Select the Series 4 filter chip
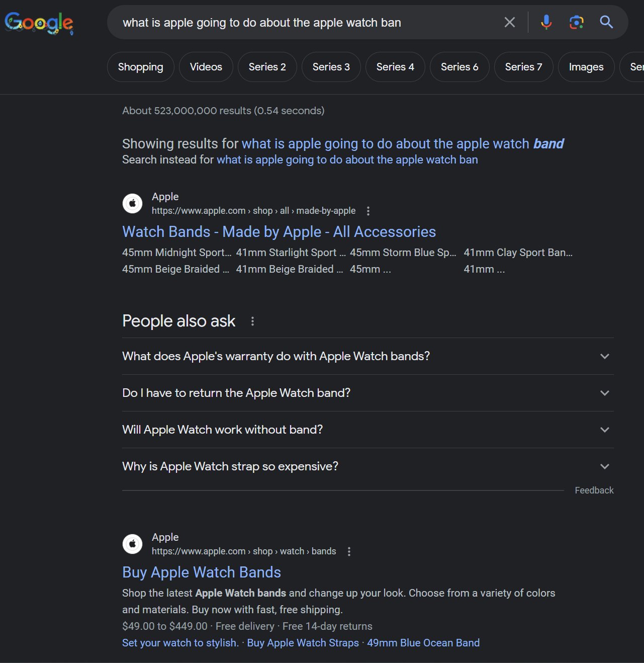 [x=395, y=67]
